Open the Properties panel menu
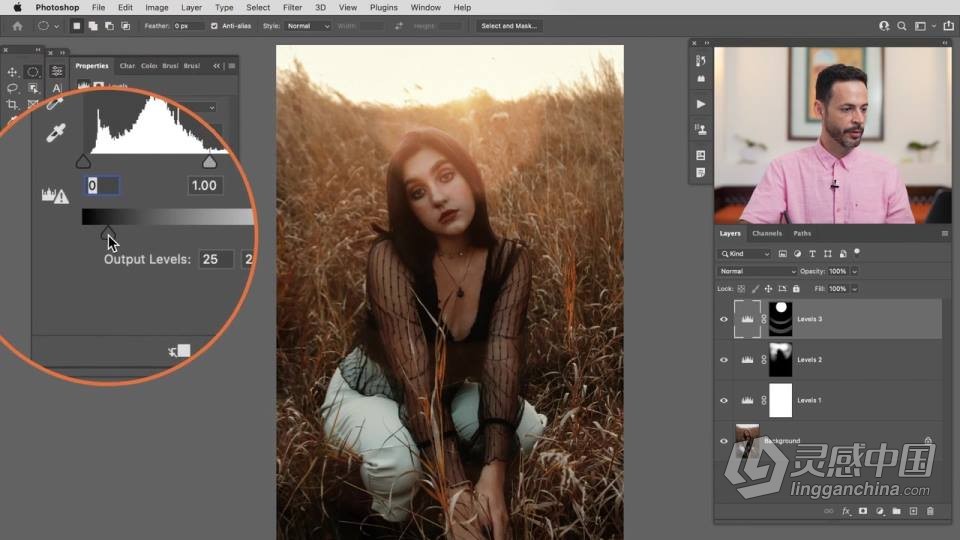The height and width of the screenshot is (540, 960). pyautogui.click(x=232, y=66)
